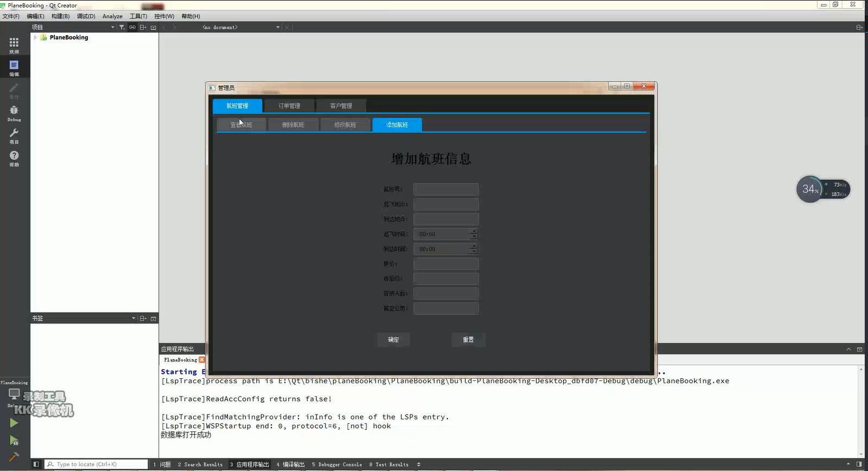This screenshot has width=868, height=471.
Task: Build project with the hammer icon
Action: pos(14,457)
